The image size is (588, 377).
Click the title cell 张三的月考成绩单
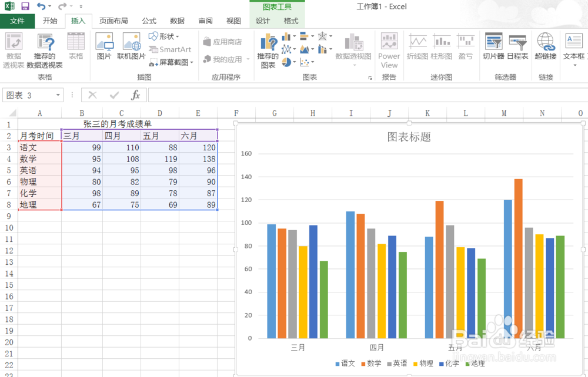tap(118, 124)
